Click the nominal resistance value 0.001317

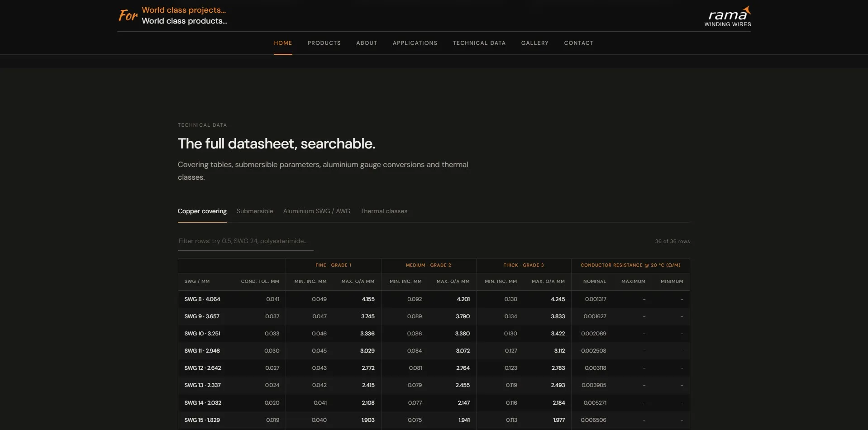tap(596, 299)
